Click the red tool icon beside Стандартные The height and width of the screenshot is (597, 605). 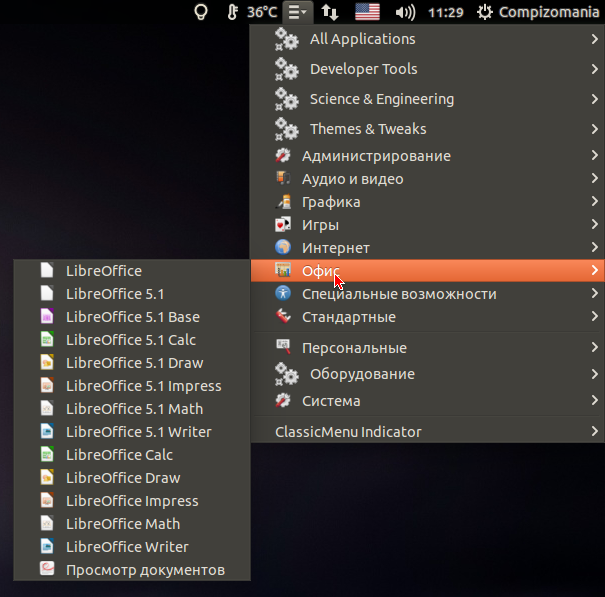(283, 316)
